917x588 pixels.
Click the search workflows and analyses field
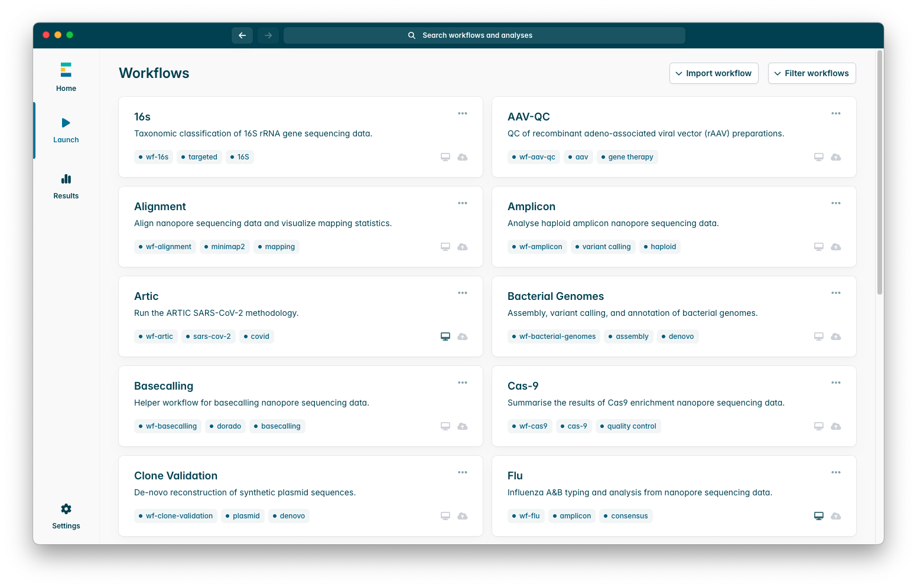[x=484, y=35]
